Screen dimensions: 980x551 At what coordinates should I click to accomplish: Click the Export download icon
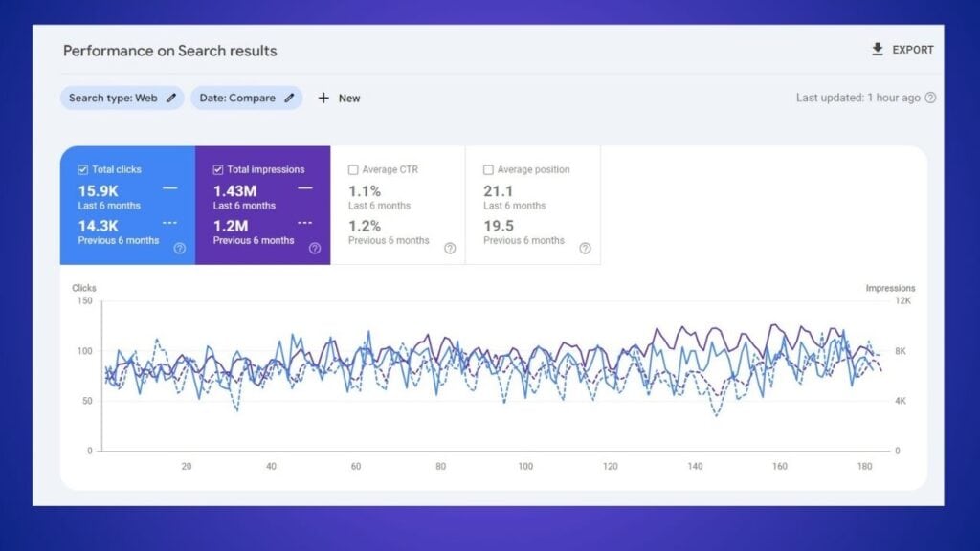point(877,50)
